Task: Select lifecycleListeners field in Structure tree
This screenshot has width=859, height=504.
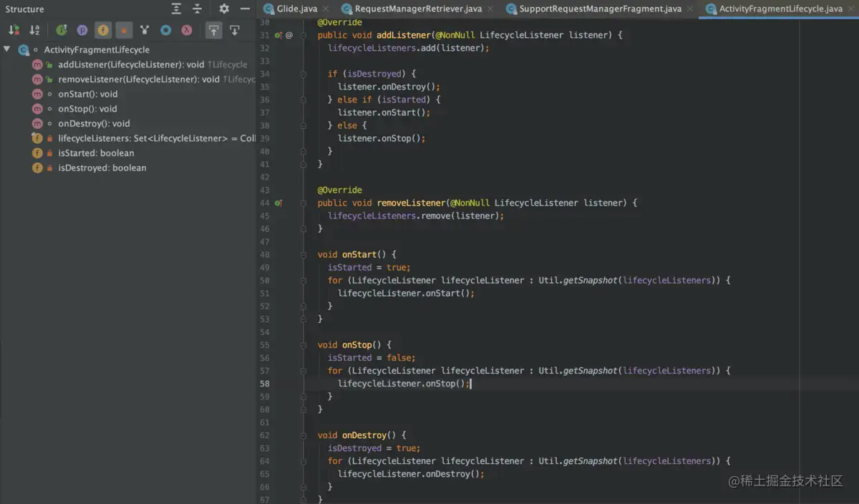Action: (157, 138)
